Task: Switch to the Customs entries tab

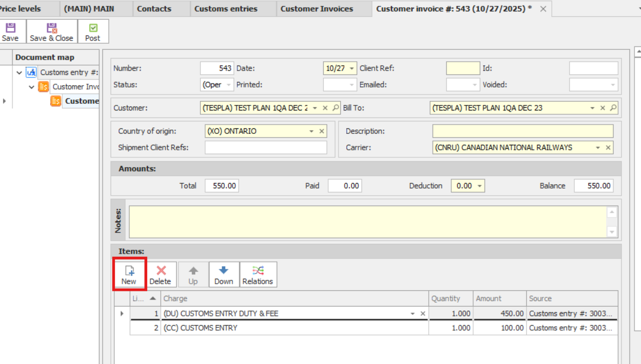Action: 226,8
